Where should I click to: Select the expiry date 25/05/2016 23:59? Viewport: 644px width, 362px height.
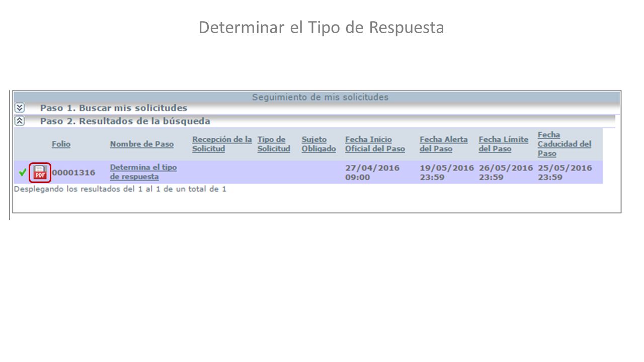565,172
